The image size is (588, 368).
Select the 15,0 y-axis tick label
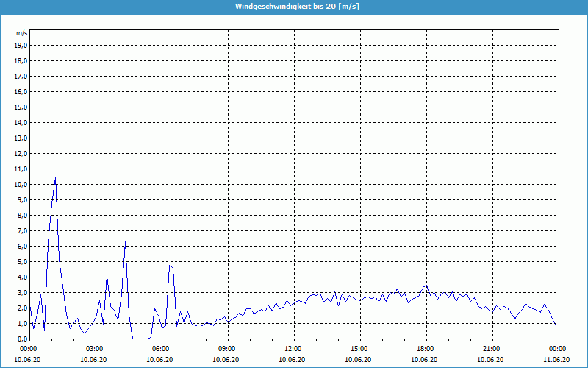coord(21,107)
